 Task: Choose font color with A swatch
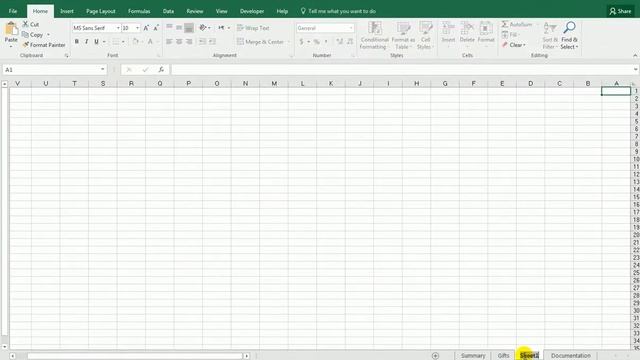coord(150,41)
